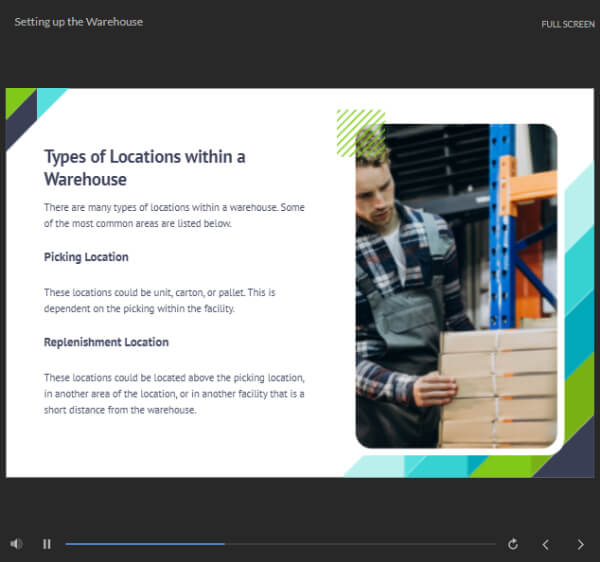Click the 'Setting up the Warehouse' course title
Image resolution: width=600 pixels, height=562 pixels.
click(78, 21)
